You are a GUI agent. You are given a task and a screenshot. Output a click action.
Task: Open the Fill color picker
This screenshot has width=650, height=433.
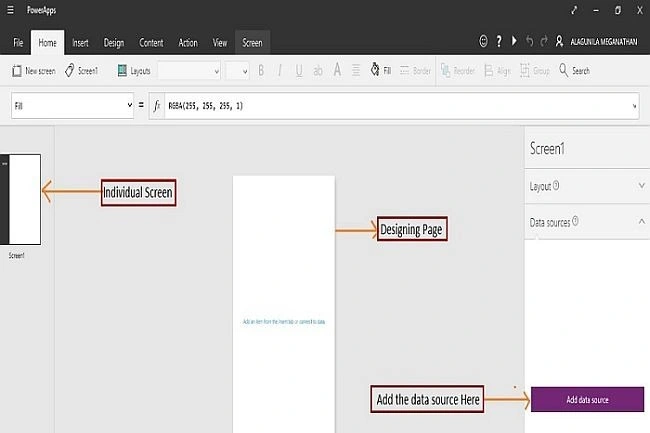tap(381, 70)
